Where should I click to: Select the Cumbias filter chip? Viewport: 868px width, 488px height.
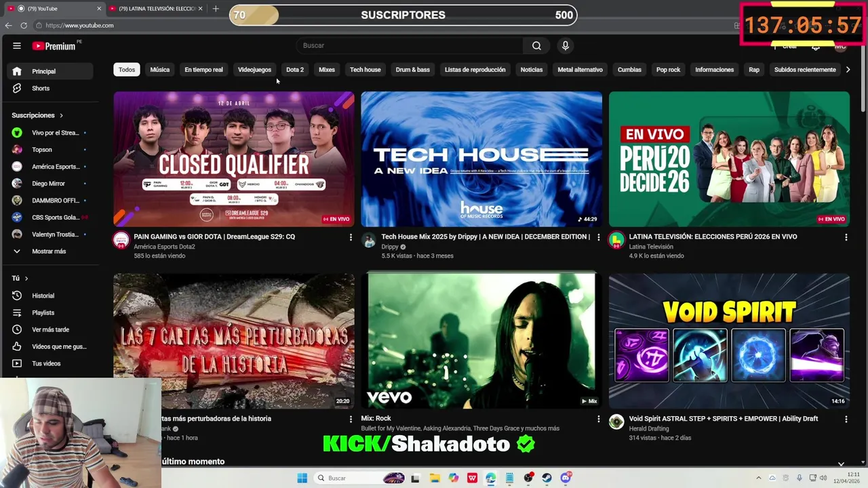point(629,70)
